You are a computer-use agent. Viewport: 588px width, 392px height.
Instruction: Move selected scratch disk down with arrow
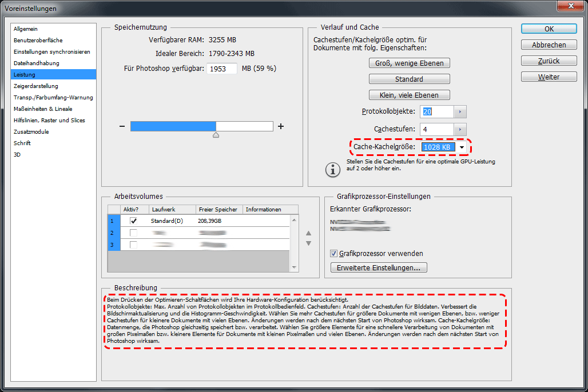(309, 243)
